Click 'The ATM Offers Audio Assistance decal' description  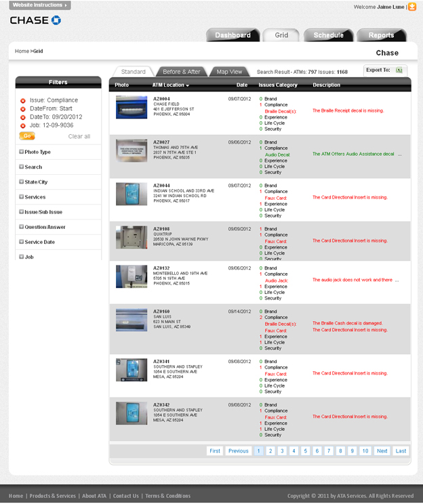[x=353, y=154]
